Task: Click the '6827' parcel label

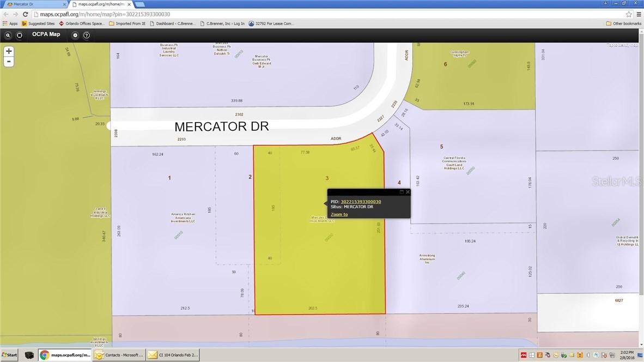Action: pyautogui.click(x=619, y=300)
